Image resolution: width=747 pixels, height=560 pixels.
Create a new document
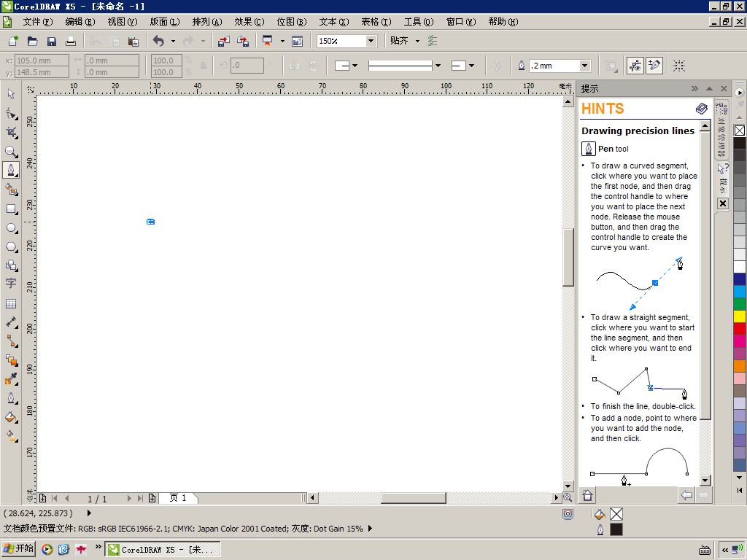point(13,42)
